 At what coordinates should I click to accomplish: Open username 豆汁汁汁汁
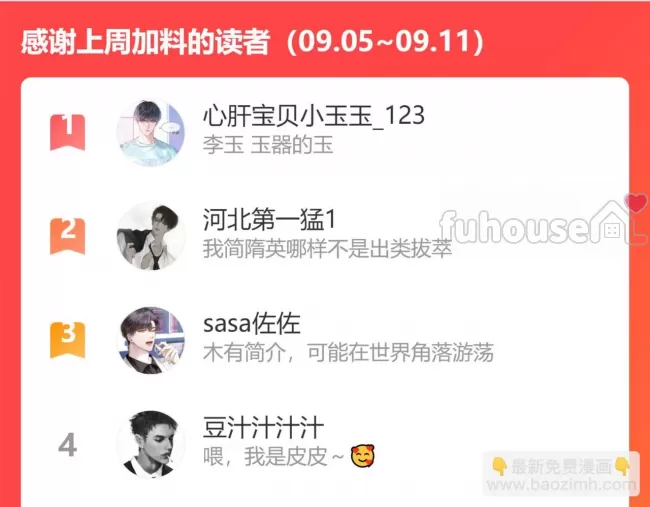263,428
